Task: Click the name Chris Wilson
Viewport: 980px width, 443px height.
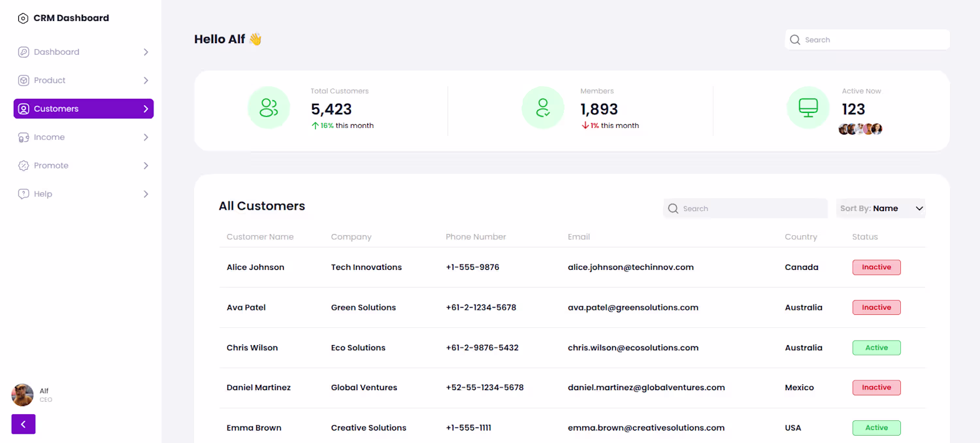Action: pos(252,348)
